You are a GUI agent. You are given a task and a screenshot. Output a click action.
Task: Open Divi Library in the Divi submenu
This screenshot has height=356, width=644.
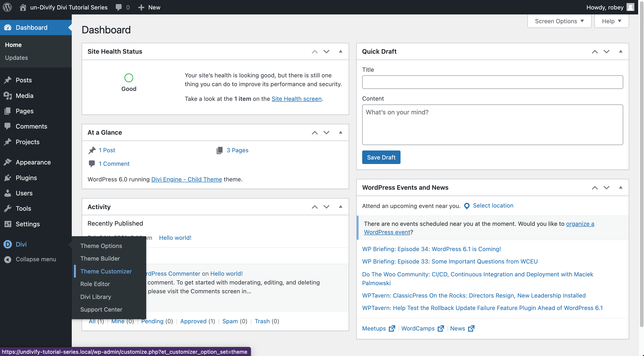tap(96, 297)
